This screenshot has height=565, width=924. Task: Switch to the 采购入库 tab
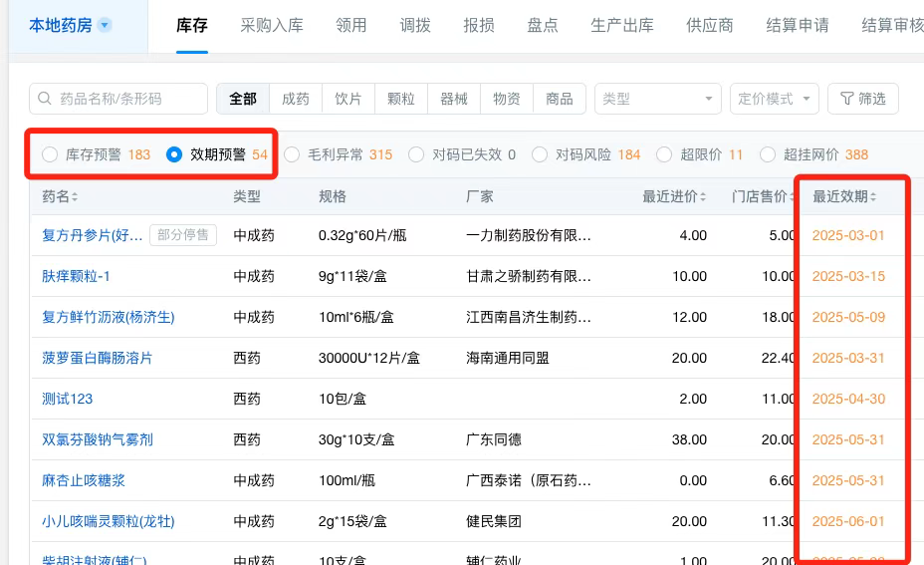[271, 26]
